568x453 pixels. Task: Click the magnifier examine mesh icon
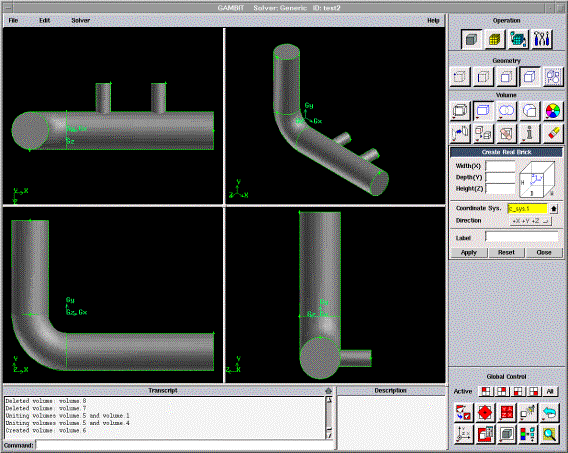point(550,434)
